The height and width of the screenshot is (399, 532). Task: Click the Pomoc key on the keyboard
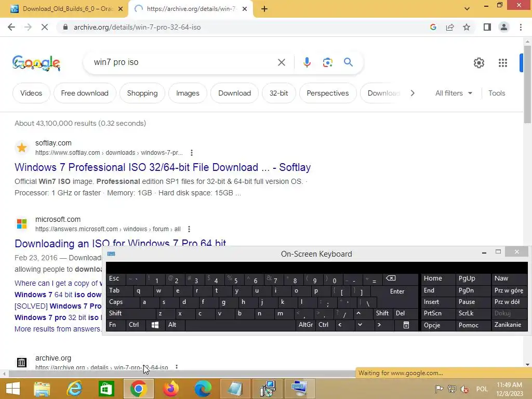(x=473, y=325)
